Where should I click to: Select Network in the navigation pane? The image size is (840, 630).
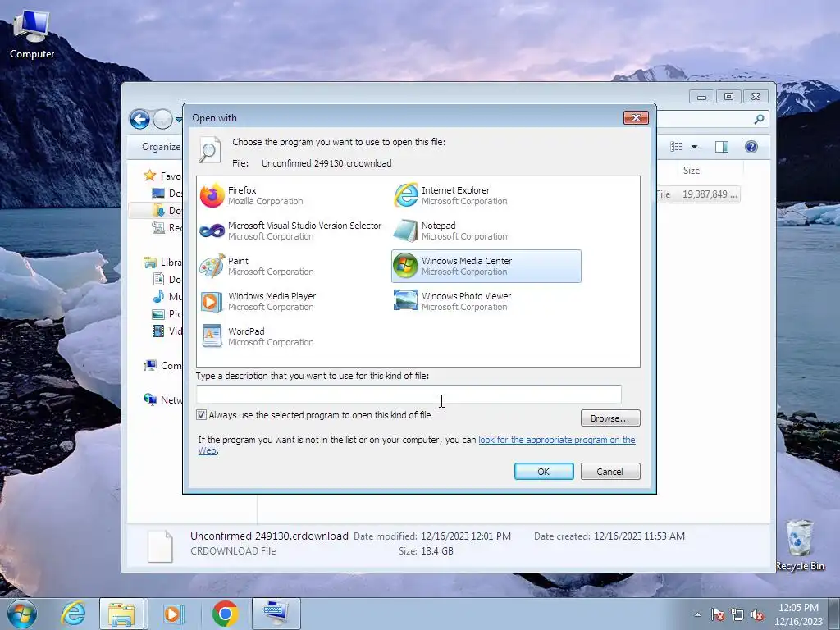(x=163, y=399)
